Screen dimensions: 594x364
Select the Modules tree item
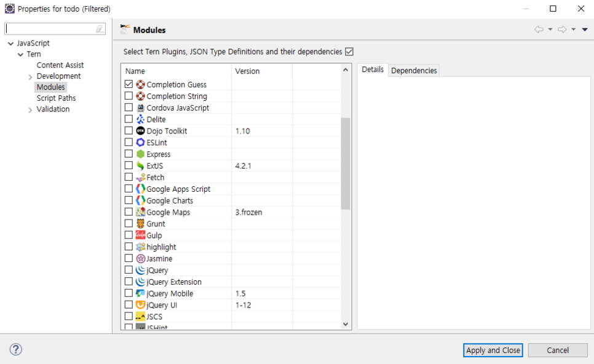[x=51, y=87]
